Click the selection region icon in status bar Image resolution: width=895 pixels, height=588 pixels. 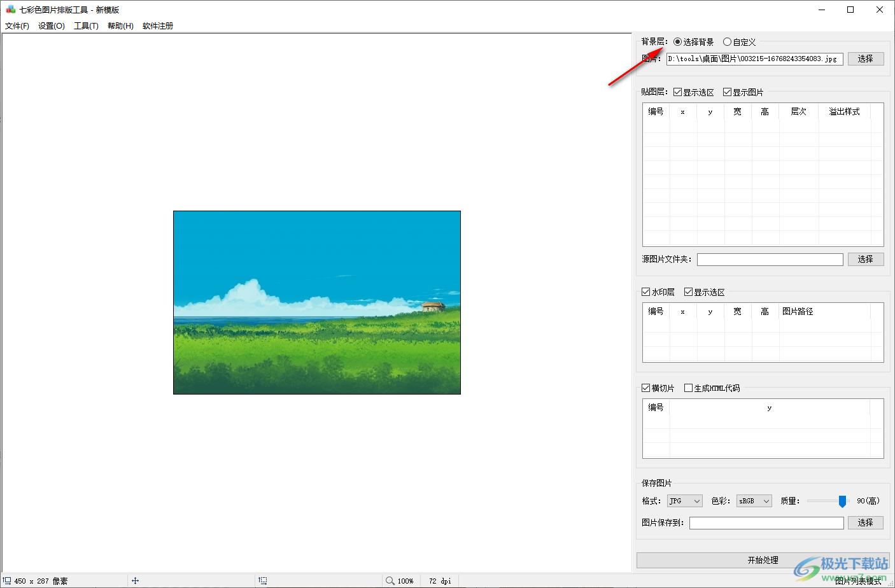[263, 580]
